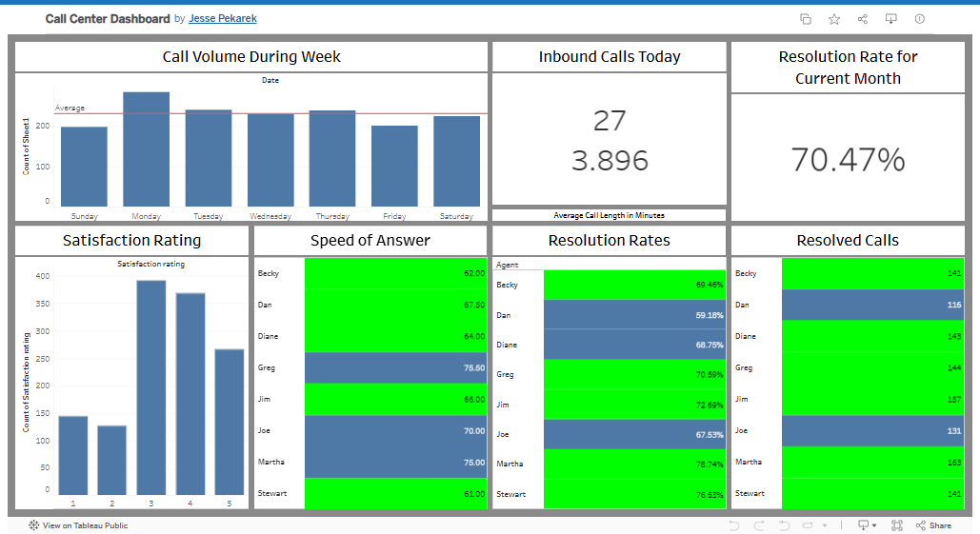The height and width of the screenshot is (534, 980).
Task: Select the Saturday bar in Call Volume chart
Action: click(x=457, y=161)
